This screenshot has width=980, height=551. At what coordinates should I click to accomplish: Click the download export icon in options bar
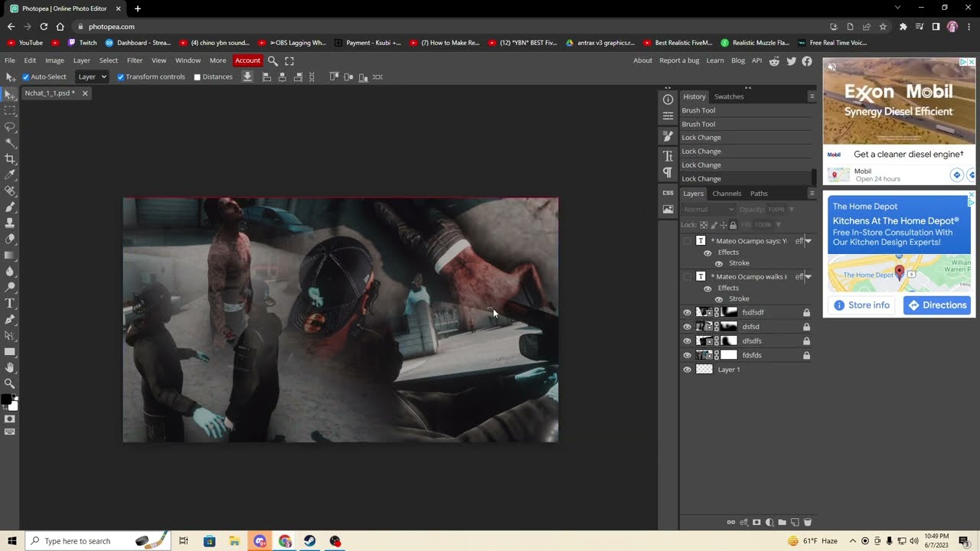point(247,77)
